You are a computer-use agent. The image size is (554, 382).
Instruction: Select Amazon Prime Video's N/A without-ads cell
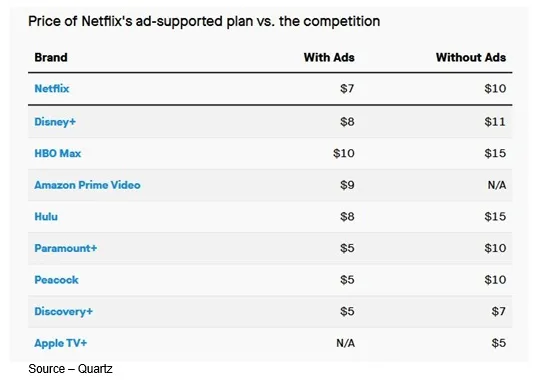click(x=497, y=185)
